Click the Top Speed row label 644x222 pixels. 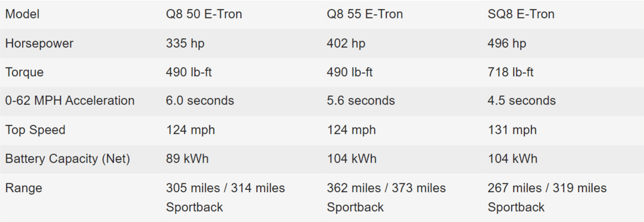click(35, 130)
